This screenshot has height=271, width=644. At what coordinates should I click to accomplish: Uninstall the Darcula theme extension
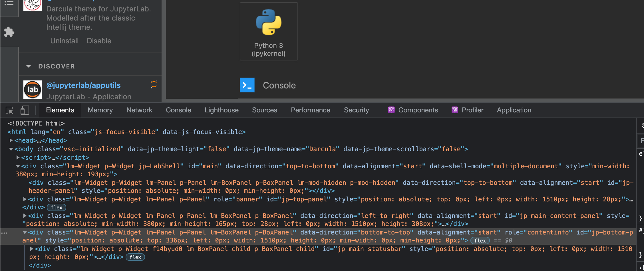pyautogui.click(x=65, y=41)
